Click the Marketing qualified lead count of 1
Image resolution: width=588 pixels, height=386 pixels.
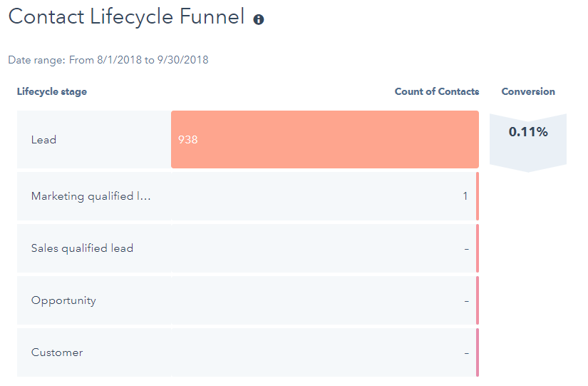(465, 196)
